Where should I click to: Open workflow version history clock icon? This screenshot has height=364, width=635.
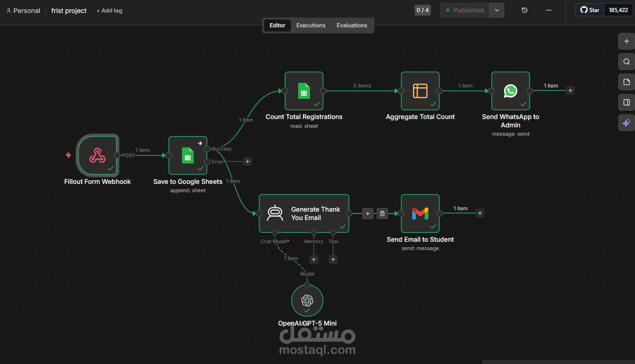click(524, 10)
